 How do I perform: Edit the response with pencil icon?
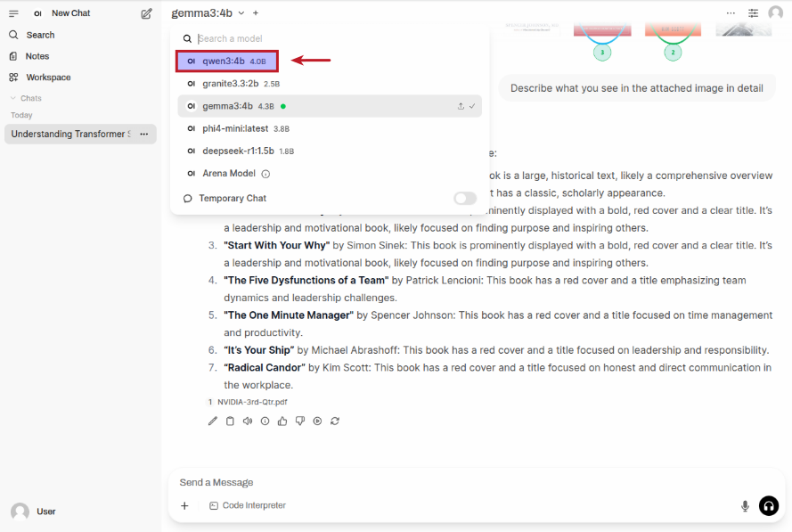click(x=213, y=422)
